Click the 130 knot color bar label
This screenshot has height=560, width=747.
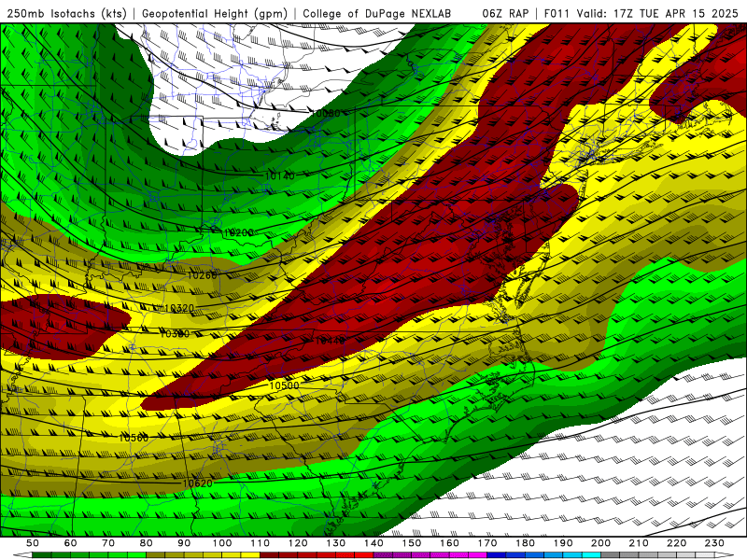tap(335, 543)
